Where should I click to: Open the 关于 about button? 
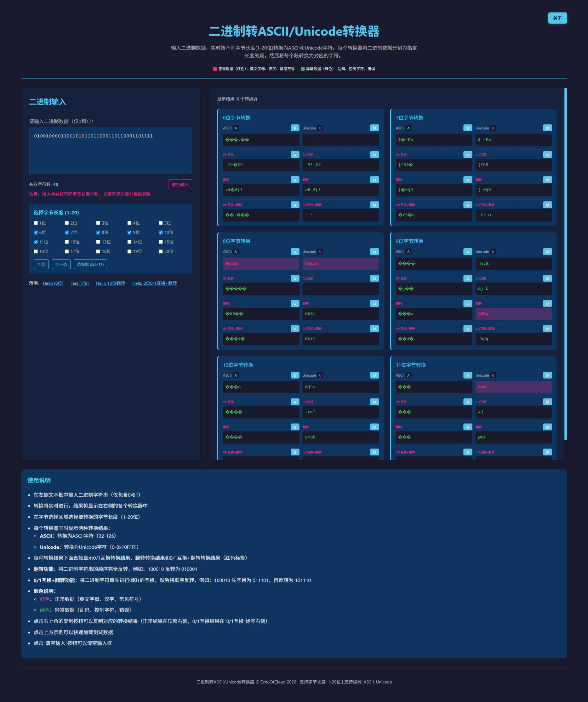(x=557, y=18)
